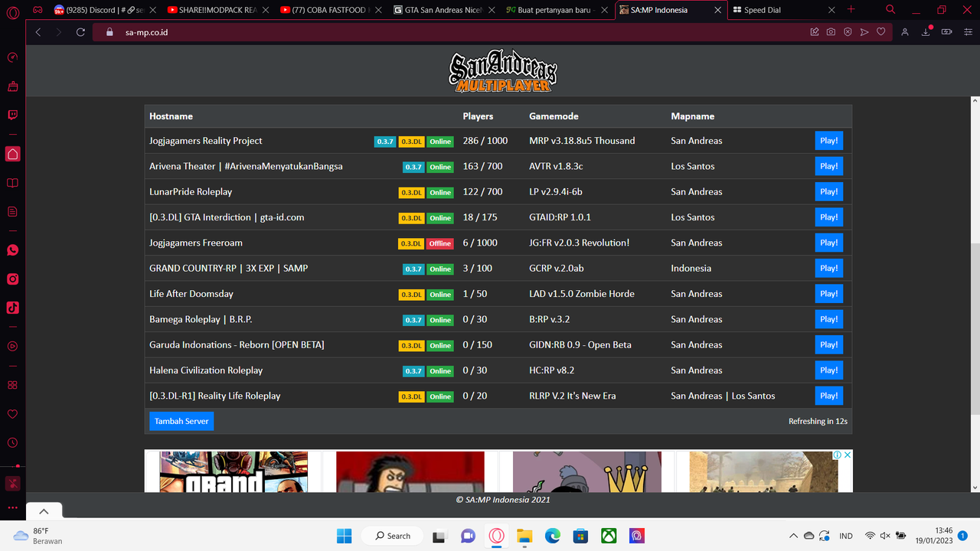Launch Xbox app from taskbar
Image resolution: width=980 pixels, height=551 pixels.
click(x=609, y=536)
